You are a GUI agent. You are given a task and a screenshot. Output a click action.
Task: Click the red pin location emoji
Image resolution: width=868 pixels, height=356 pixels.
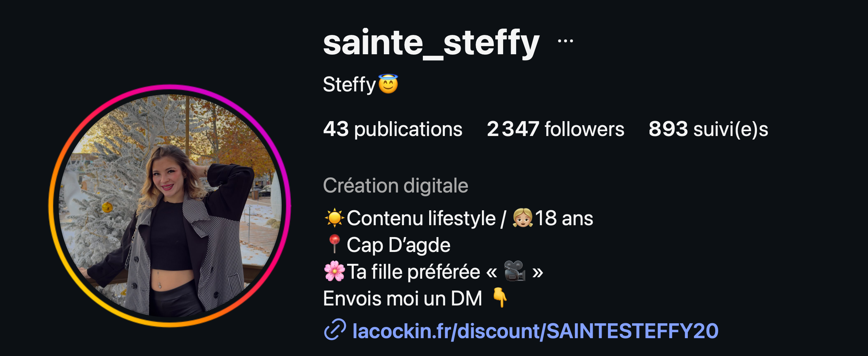334,244
